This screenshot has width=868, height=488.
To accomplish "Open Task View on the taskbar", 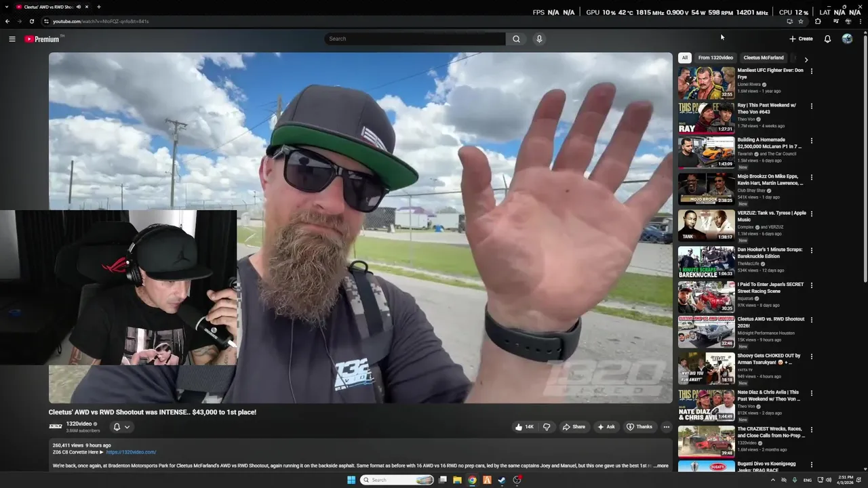I will (442, 480).
